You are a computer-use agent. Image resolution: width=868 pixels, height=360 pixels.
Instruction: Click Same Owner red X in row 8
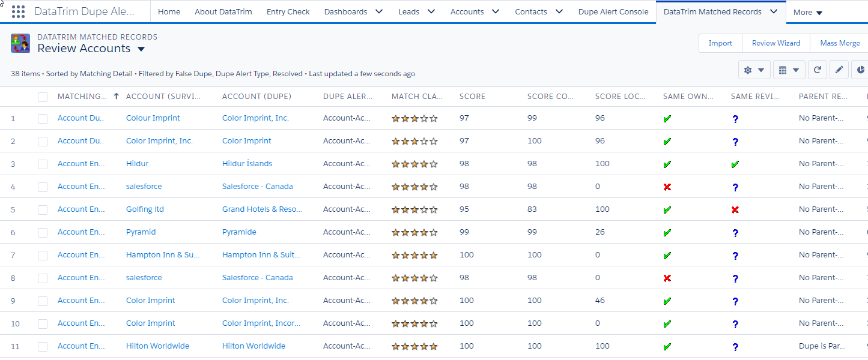(667, 278)
